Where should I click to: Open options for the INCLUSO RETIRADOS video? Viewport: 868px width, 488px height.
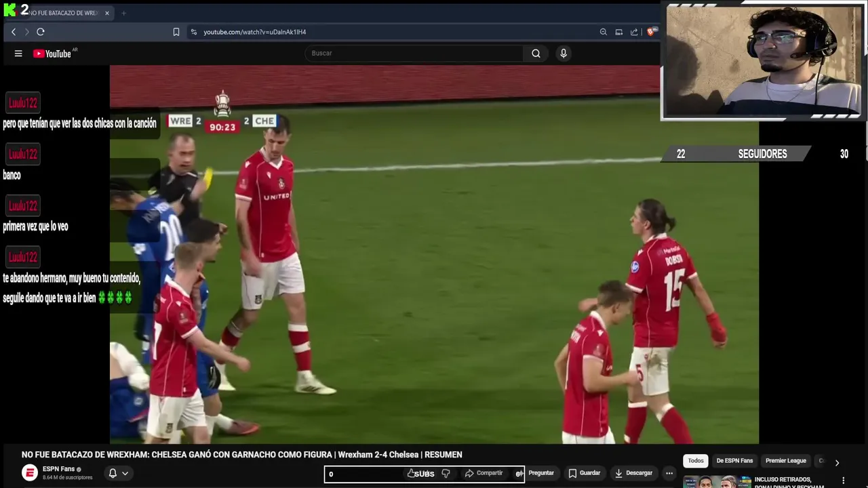[844, 481]
